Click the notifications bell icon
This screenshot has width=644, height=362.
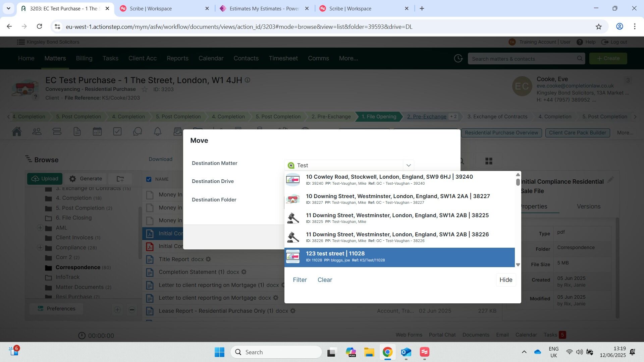(158, 131)
